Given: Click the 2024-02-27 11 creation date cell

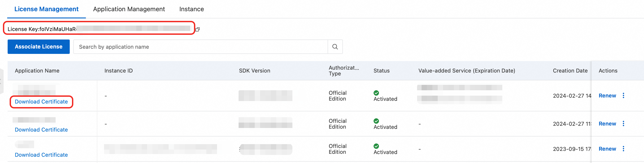Looking at the screenshot, I should (572, 124).
